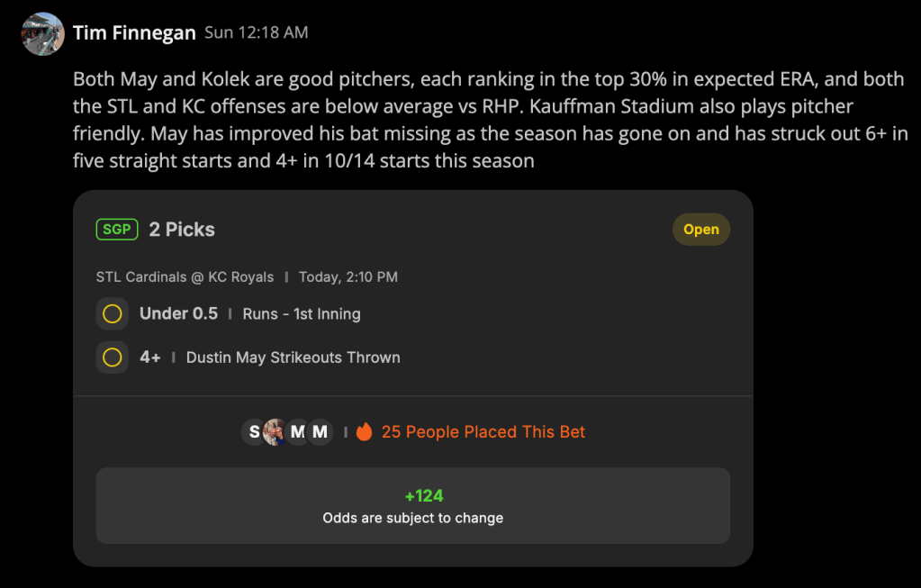Click the Dustin May Strikeouts Thrown pick
The width and height of the screenshot is (921, 588).
coord(293,357)
